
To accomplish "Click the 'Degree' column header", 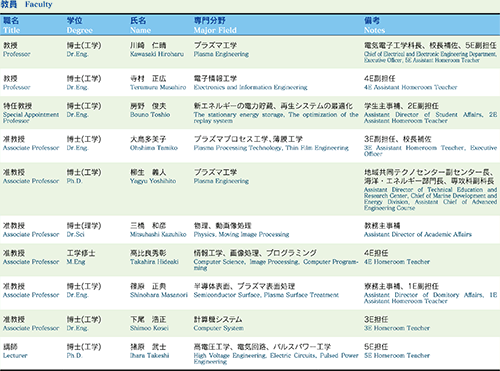I will coord(80,30).
